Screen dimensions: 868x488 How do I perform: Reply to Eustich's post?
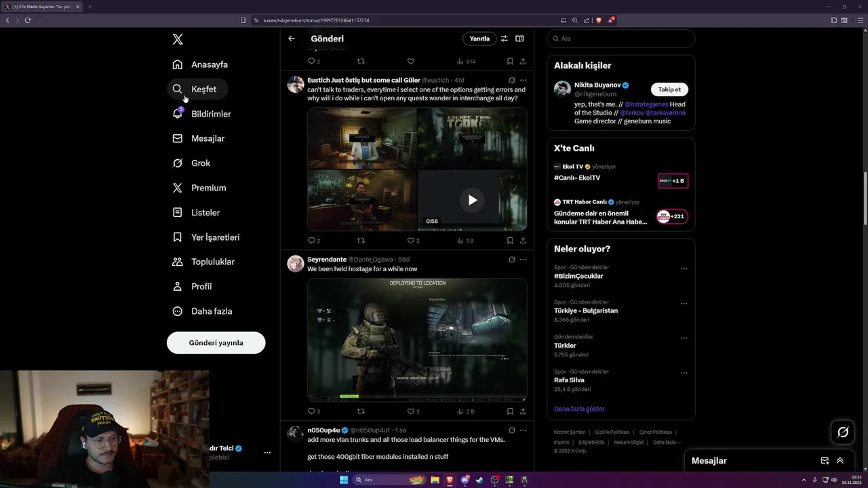click(x=313, y=241)
